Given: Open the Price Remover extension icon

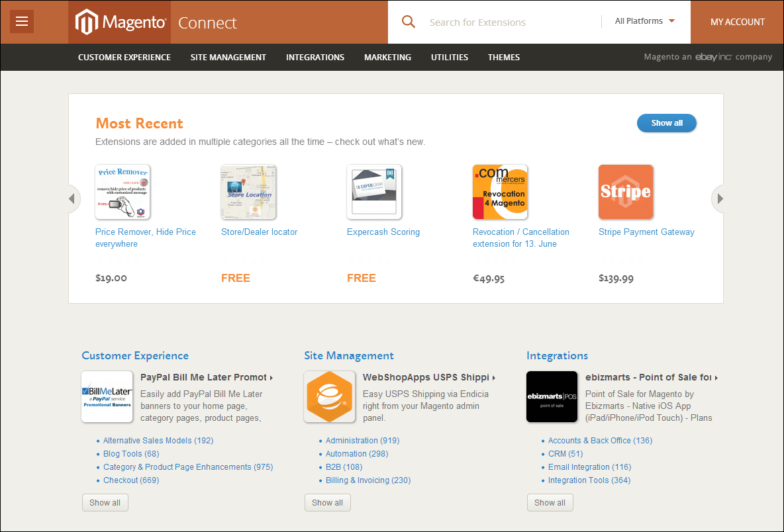Looking at the screenshot, I should 122,192.
